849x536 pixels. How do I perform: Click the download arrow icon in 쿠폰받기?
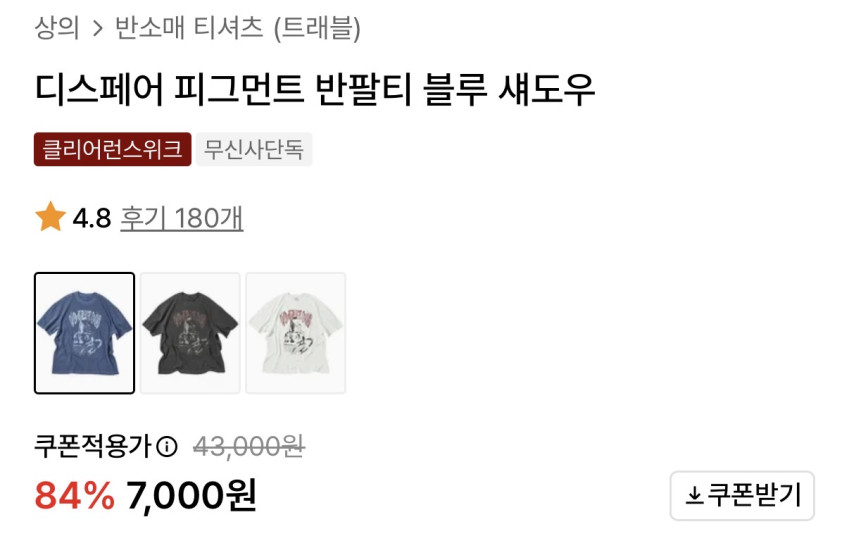pyautogui.click(x=694, y=495)
